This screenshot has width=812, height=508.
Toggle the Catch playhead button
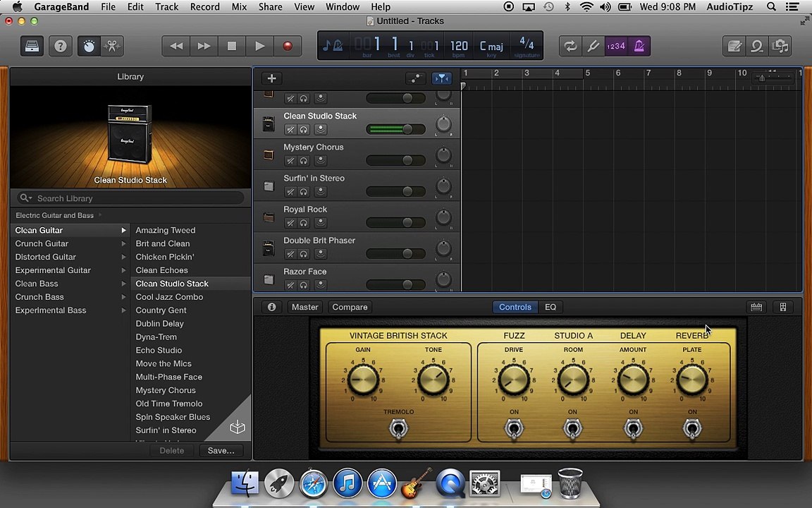click(x=441, y=78)
